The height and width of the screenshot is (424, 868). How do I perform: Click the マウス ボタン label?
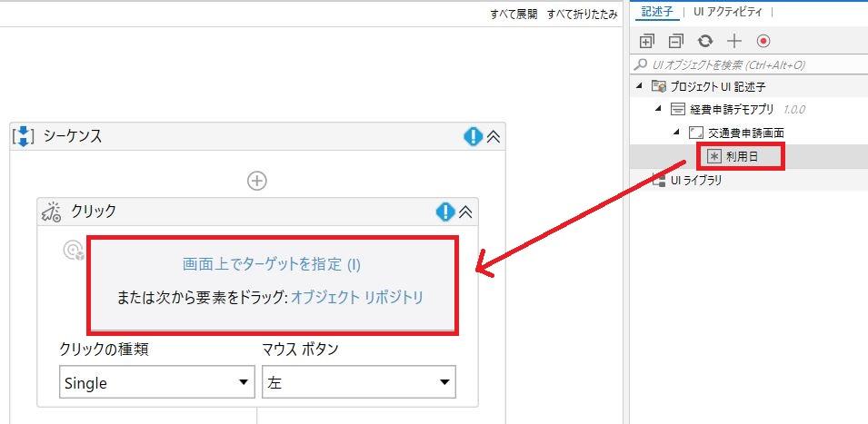tap(300, 350)
